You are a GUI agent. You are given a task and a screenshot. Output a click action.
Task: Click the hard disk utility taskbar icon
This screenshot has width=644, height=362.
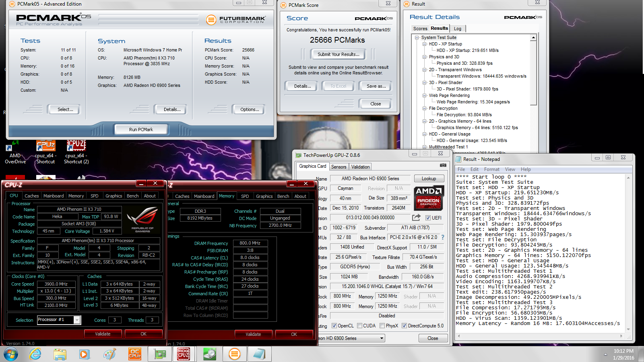click(209, 354)
